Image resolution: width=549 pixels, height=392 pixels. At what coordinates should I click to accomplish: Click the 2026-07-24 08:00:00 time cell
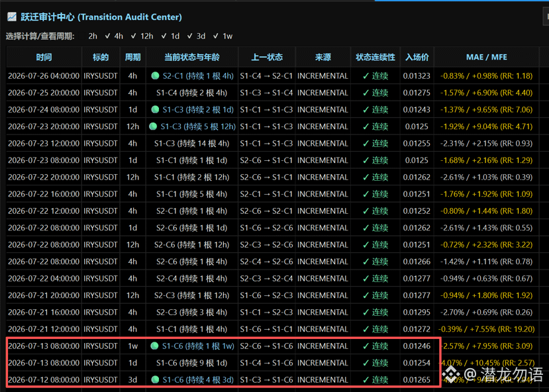click(44, 109)
